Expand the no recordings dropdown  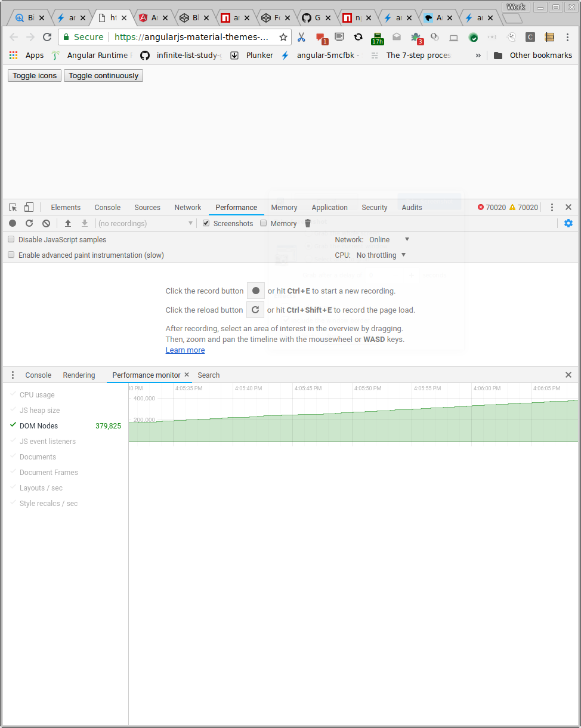tap(190, 223)
